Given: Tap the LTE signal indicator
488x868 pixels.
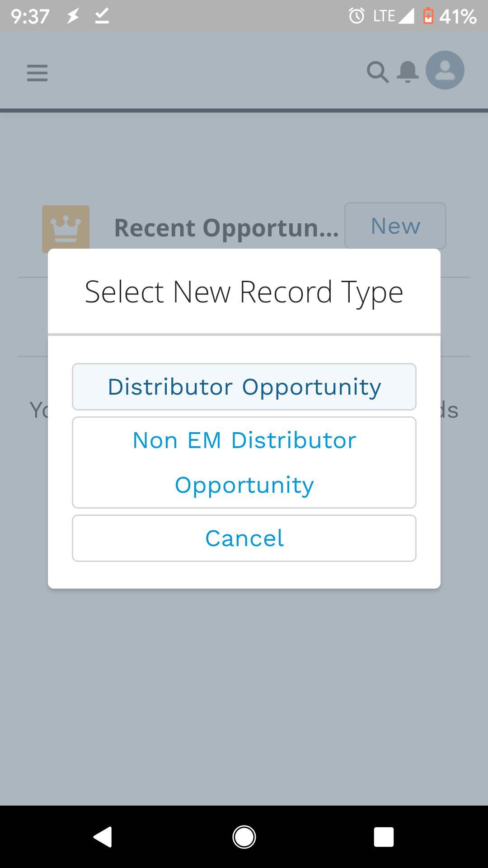Looking at the screenshot, I should (394, 16).
